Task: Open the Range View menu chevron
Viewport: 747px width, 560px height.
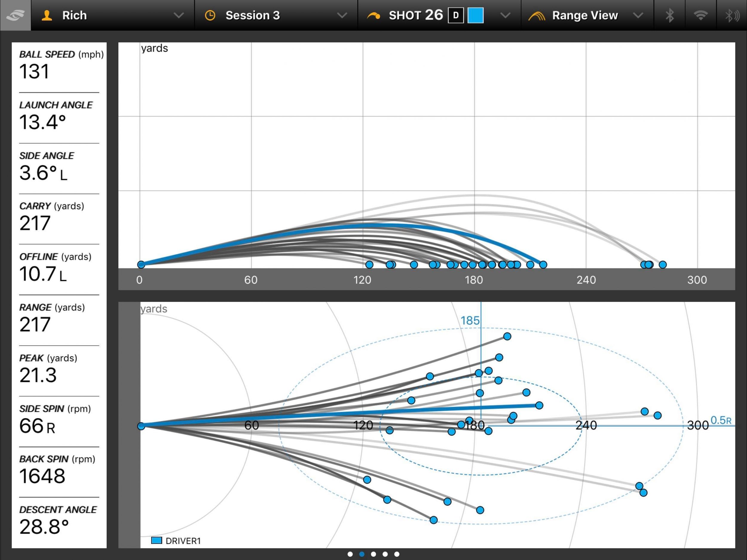Action: pyautogui.click(x=638, y=15)
